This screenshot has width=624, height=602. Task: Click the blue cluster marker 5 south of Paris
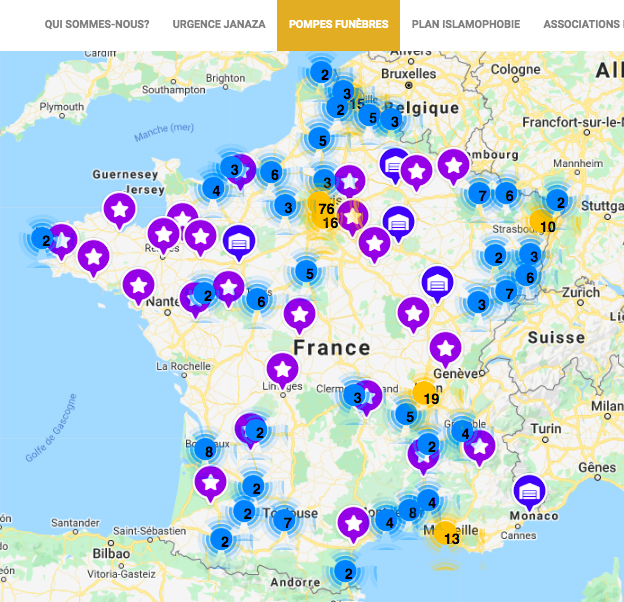coord(307,271)
